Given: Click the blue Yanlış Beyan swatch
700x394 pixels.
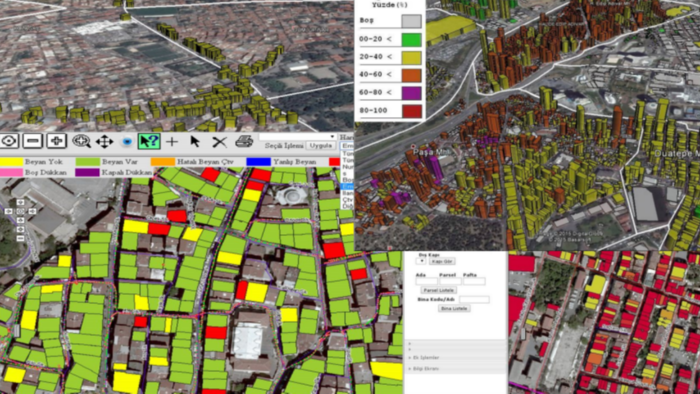Looking at the screenshot, I should (258, 162).
